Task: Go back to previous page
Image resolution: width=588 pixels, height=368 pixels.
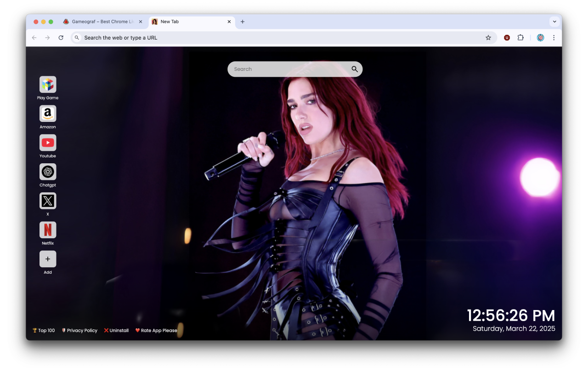Action: (34, 38)
